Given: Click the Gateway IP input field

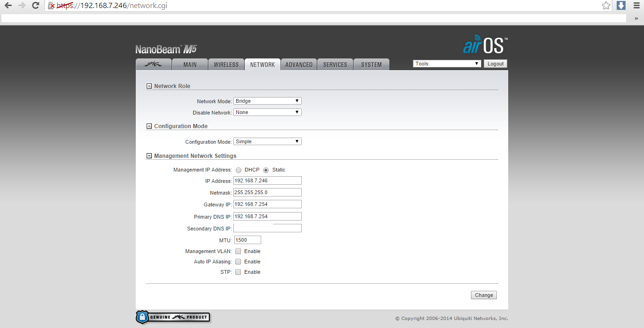Looking at the screenshot, I should [x=267, y=204].
